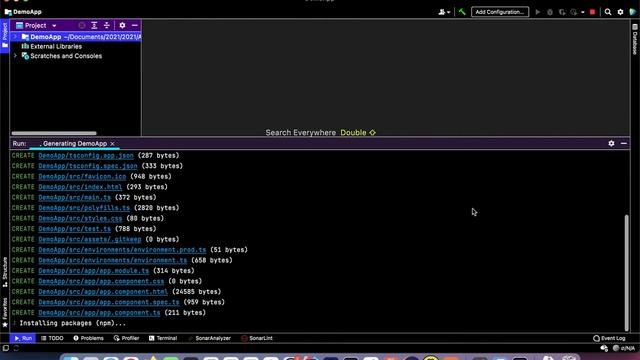Image resolution: width=640 pixels, height=360 pixels.
Task: Open the TODO tool tab
Action: (52, 338)
